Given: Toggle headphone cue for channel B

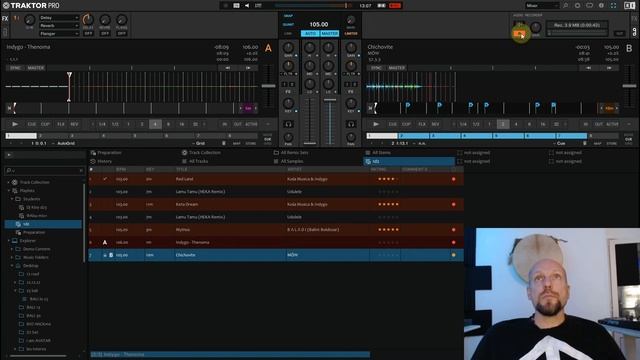Looking at the screenshot, I should point(351,124).
